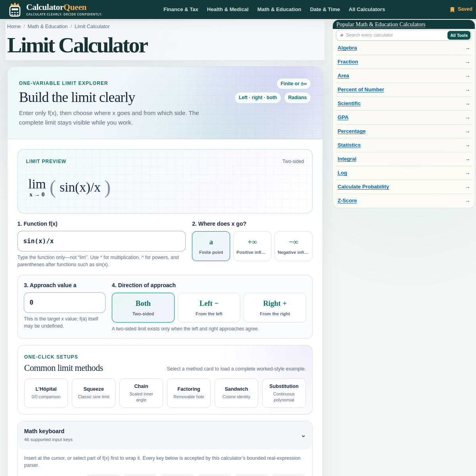Open the Date & Time menu
The image size is (476, 476).
[325, 10]
